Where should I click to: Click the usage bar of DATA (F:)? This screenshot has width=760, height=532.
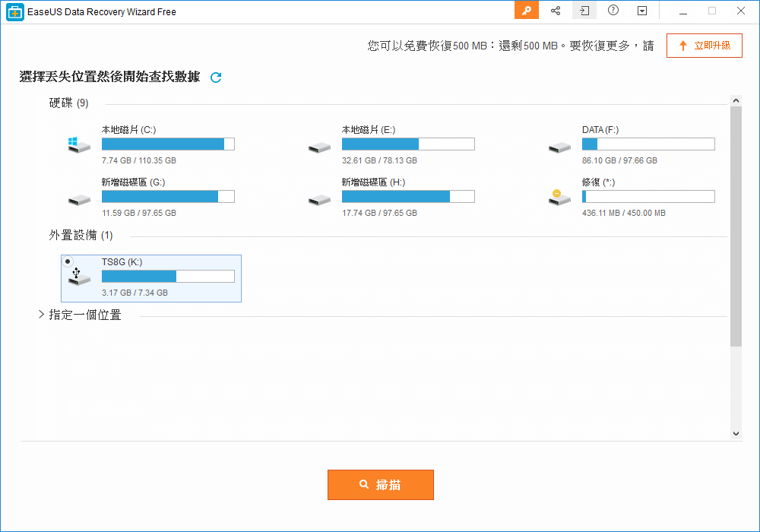tap(648, 144)
